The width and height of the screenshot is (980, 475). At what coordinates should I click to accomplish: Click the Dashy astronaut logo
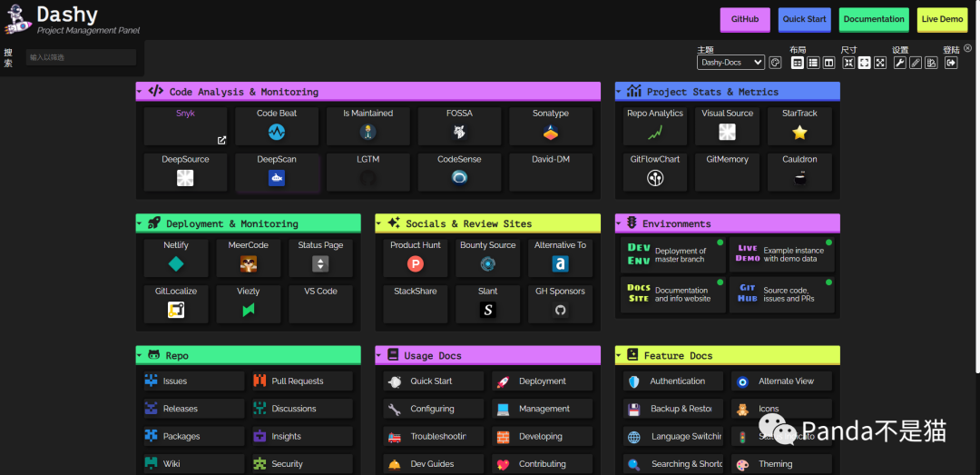(x=17, y=20)
